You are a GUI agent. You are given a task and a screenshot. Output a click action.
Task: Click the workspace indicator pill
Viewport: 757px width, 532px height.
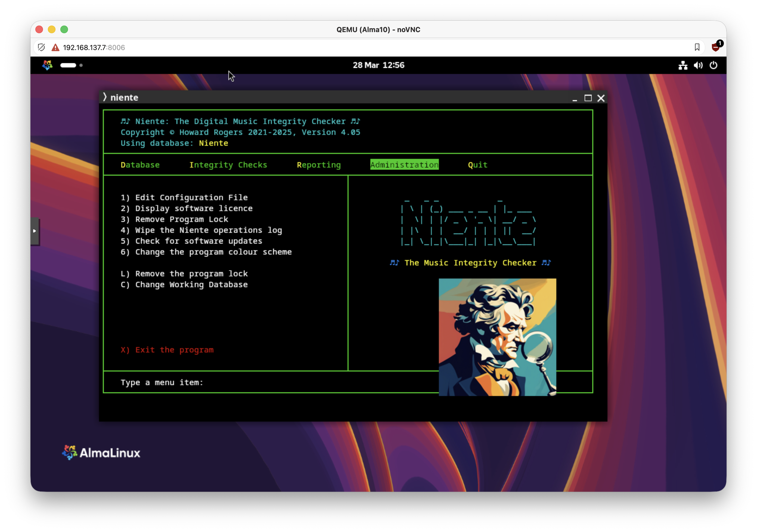[68, 65]
